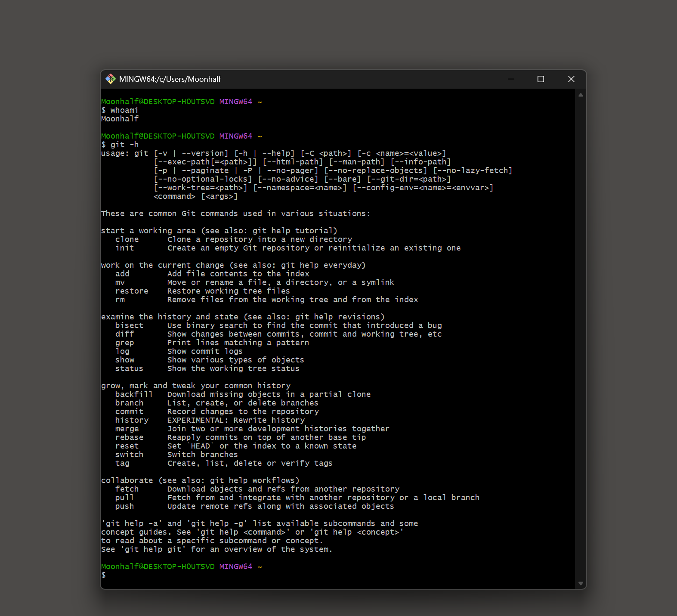Click the 'collaborate' heading line
Image resolution: width=677 pixels, height=616 pixels.
click(200, 480)
